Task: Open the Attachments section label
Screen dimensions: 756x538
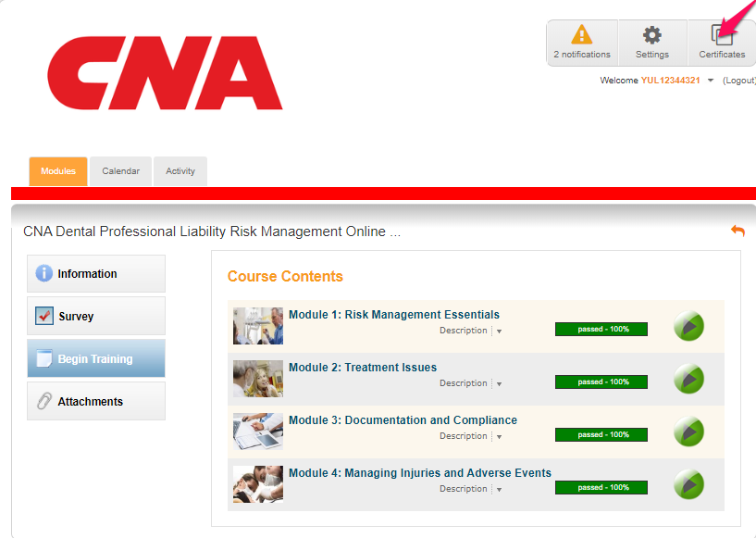Action: [x=90, y=402]
